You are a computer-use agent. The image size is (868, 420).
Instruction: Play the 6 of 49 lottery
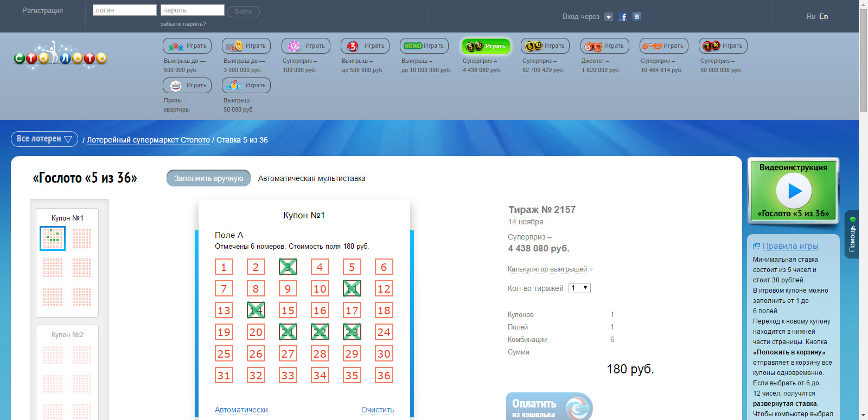click(x=664, y=46)
